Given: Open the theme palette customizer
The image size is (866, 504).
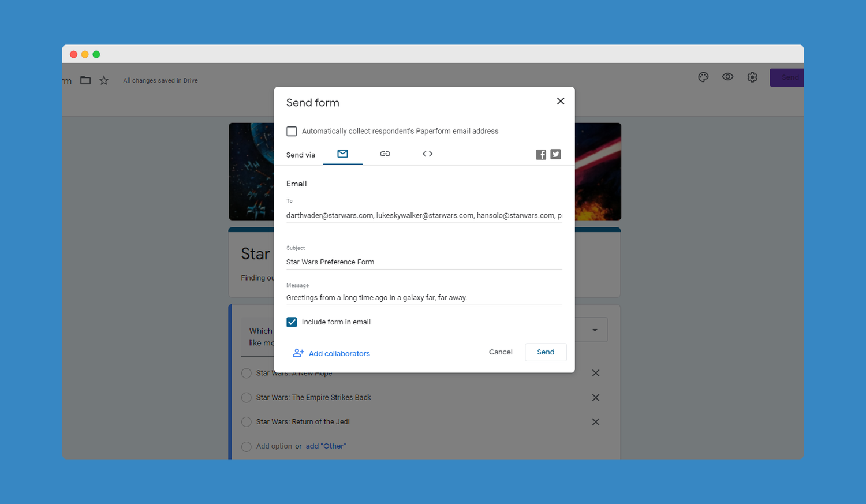Looking at the screenshot, I should (x=703, y=77).
